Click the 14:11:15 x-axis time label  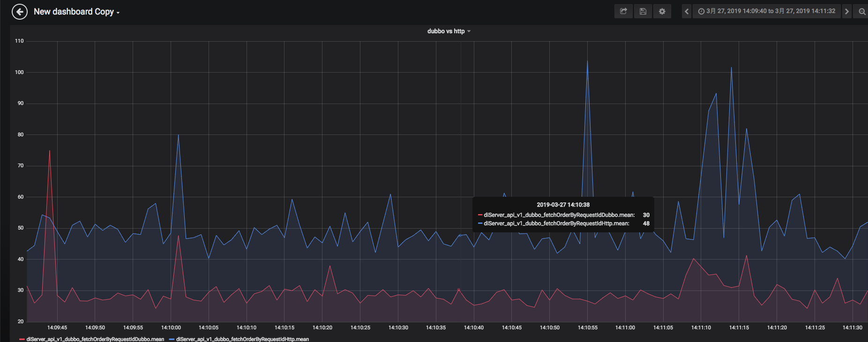pos(739,327)
